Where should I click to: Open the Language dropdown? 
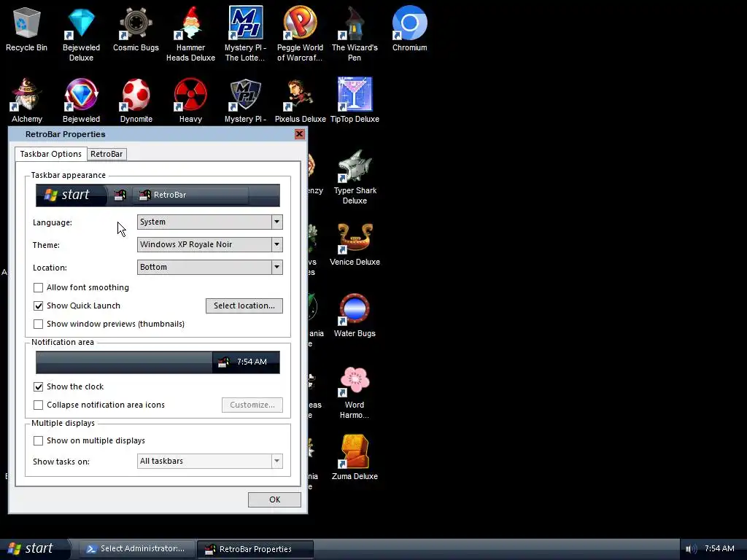tap(210, 222)
